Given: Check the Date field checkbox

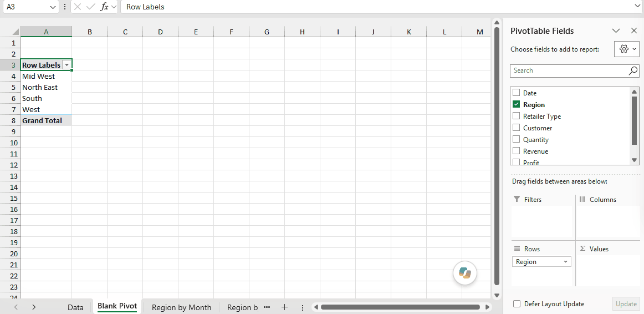Looking at the screenshot, I should pyautogui.click(x=517, y=93).
